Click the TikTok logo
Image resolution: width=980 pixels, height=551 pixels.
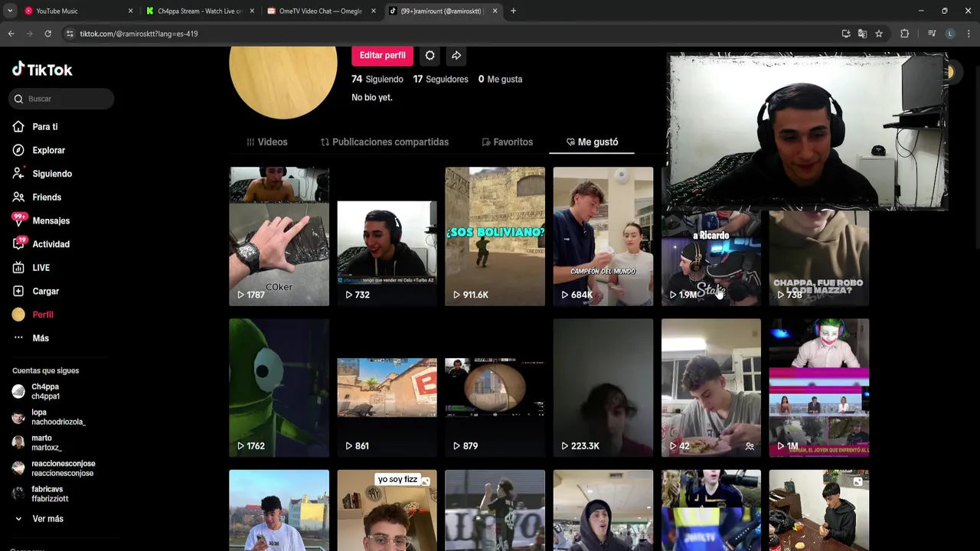(42, 70)
